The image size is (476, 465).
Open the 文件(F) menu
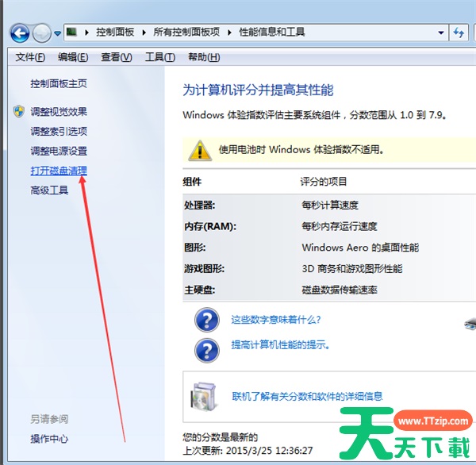pos(30,57)
